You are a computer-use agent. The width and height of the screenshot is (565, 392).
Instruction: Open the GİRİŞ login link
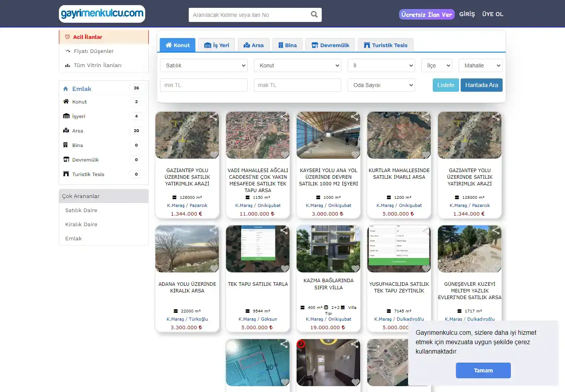(467, 14)
